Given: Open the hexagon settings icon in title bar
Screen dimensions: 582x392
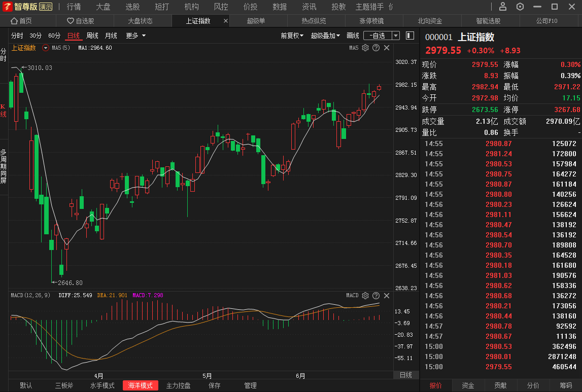Looking at the screenshot, I should coord(520,7).
